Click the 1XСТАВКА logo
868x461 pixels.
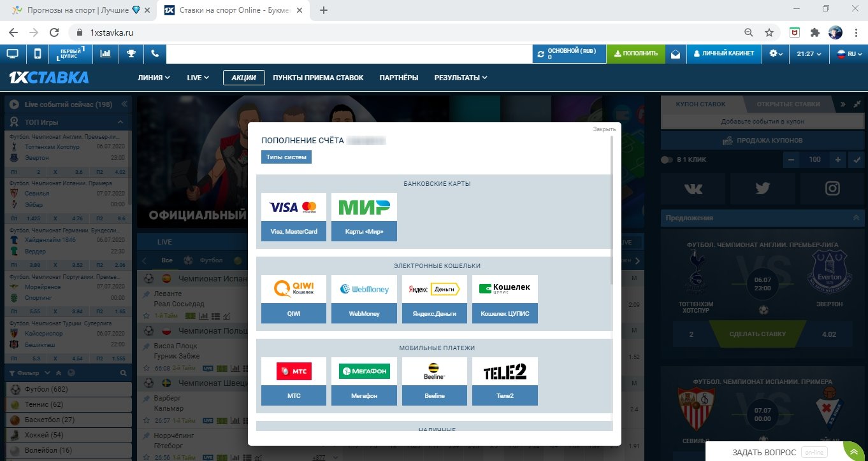point(48,78)
